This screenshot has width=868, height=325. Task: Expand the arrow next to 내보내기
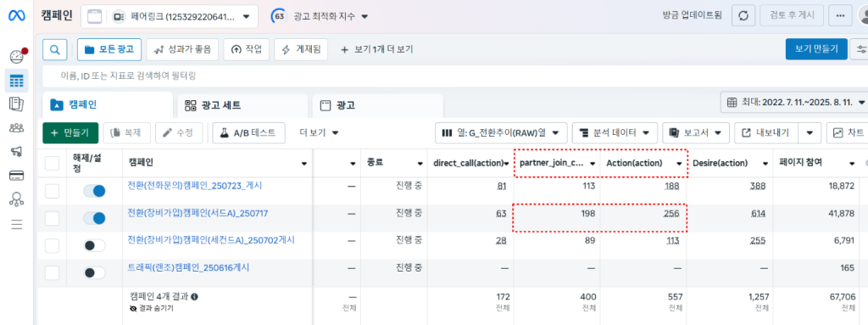810,133
